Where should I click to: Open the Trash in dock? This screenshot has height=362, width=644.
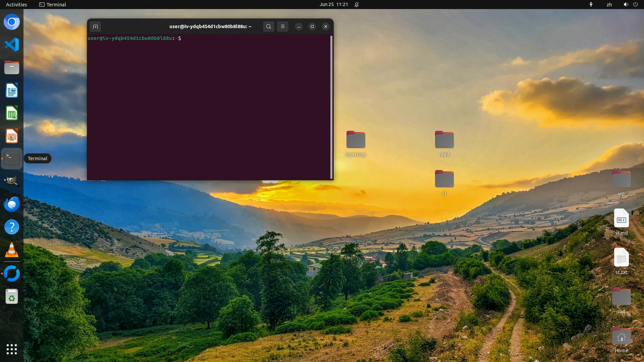(x=12, y=297)
